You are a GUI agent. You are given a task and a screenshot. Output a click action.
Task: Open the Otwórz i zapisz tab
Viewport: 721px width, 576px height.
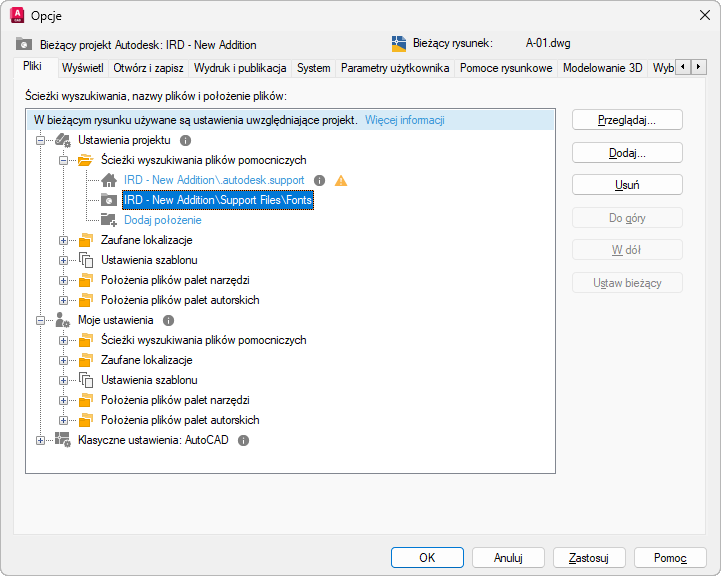pos(148,68)
